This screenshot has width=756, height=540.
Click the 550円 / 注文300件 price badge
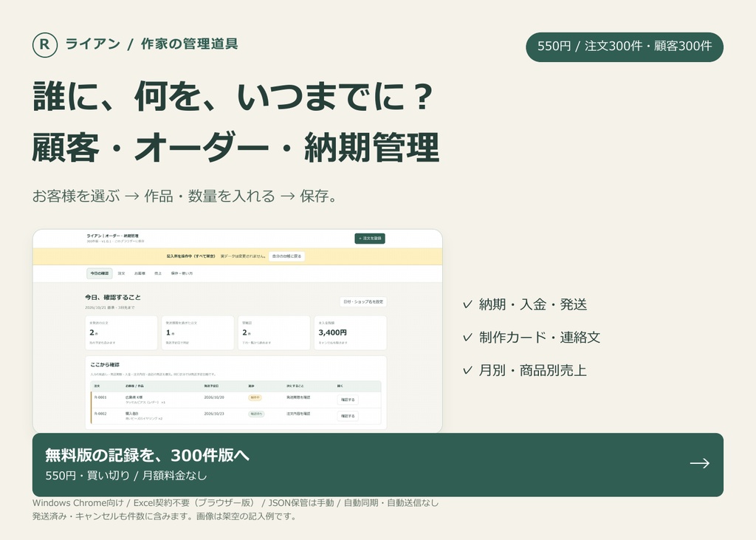coord(625,47)
